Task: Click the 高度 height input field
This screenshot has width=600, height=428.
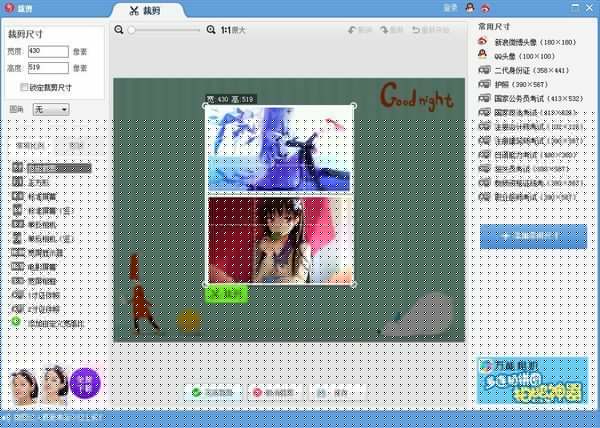Action: (49, 68)
